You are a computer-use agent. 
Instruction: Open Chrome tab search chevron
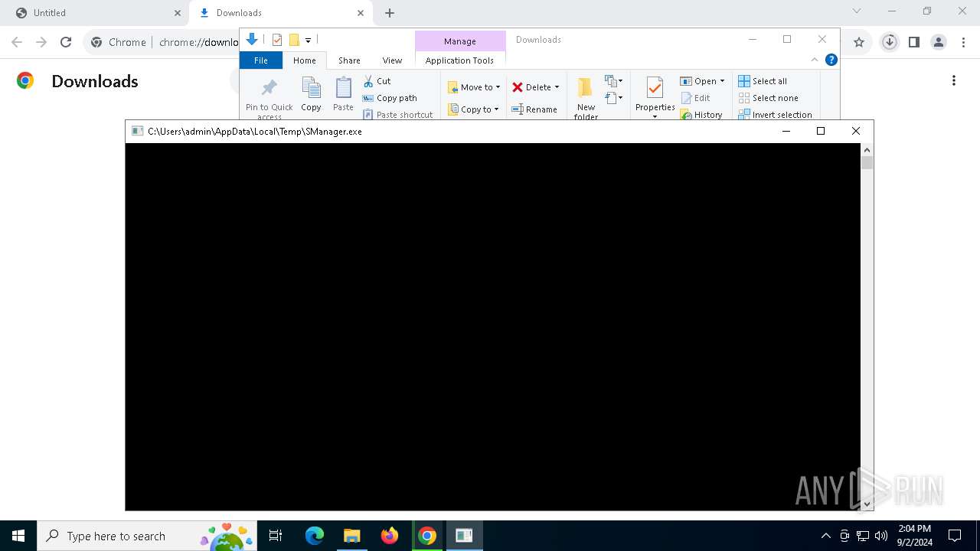(x=857, y=11)
